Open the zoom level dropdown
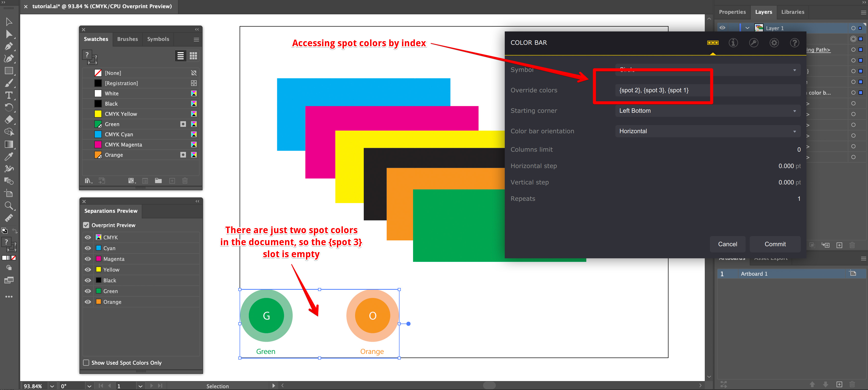The image size is (868, 390). point(52,386)
